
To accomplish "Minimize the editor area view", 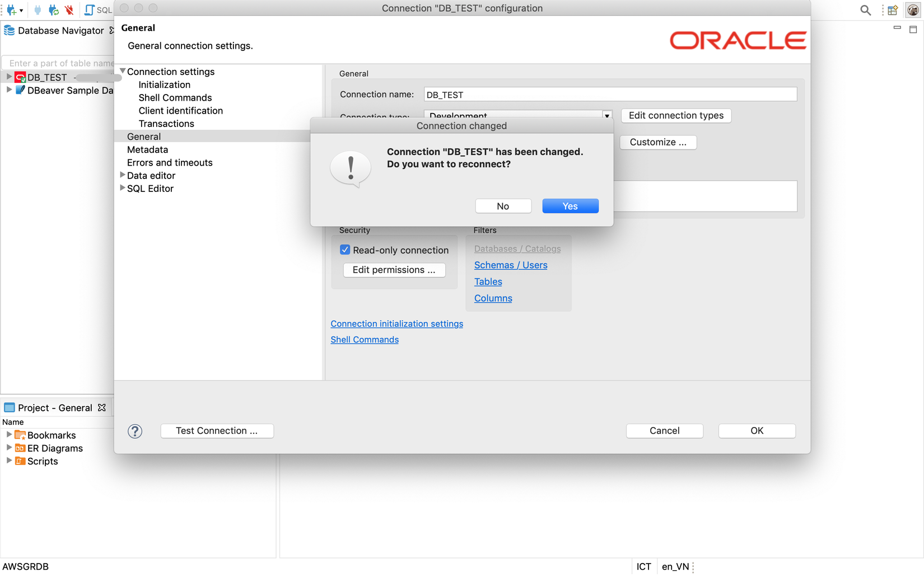I will tap(897, 27).
